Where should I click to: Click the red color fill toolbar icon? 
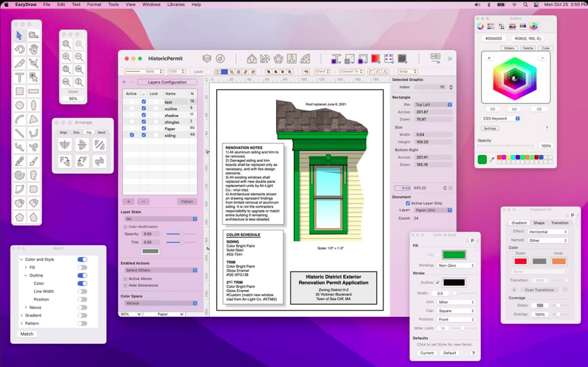point(375,59)
